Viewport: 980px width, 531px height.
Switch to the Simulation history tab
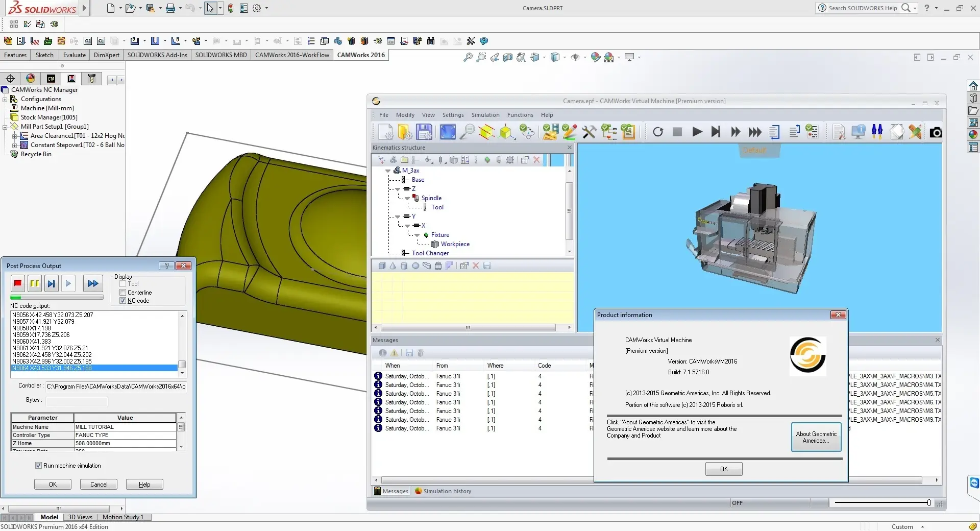(443, 491)
